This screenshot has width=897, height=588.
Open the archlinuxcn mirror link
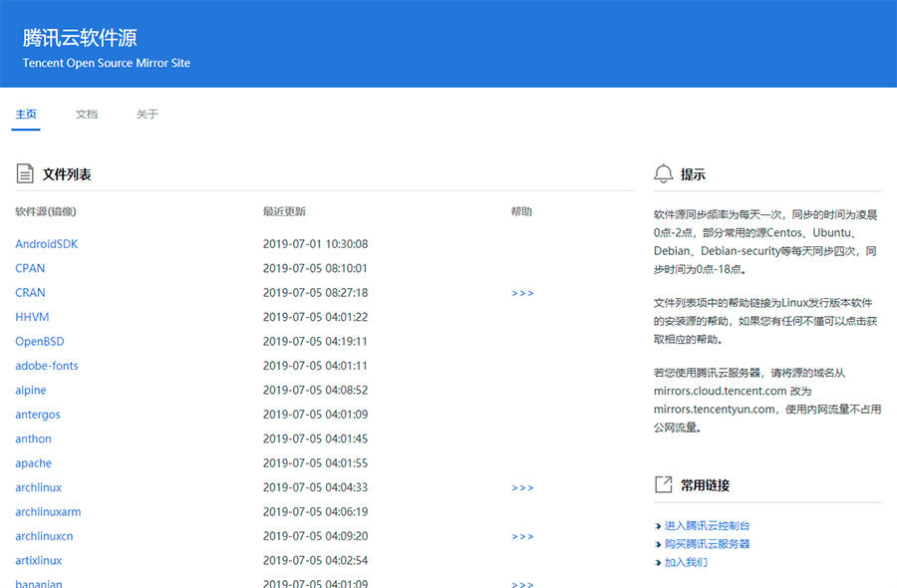44,536
